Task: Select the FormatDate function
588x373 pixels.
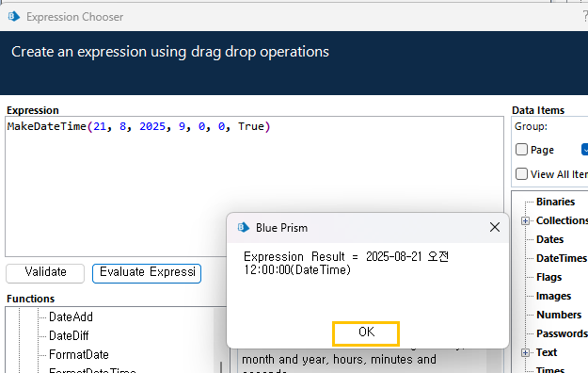Action: 79,354
